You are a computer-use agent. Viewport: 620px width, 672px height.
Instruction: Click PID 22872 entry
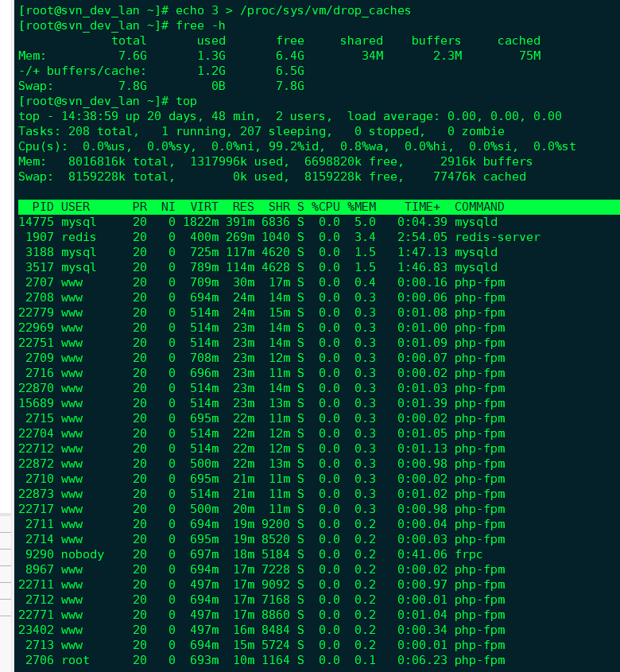36,464
